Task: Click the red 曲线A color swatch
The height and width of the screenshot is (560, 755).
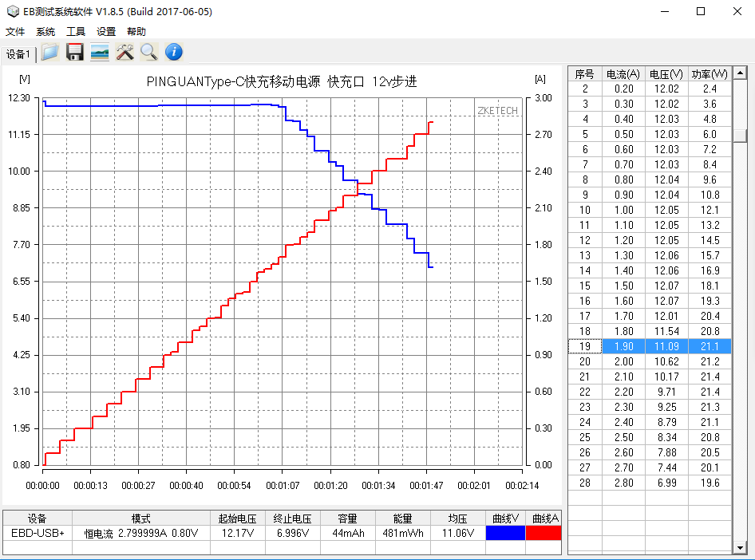Action: click(x=544, y=533)
